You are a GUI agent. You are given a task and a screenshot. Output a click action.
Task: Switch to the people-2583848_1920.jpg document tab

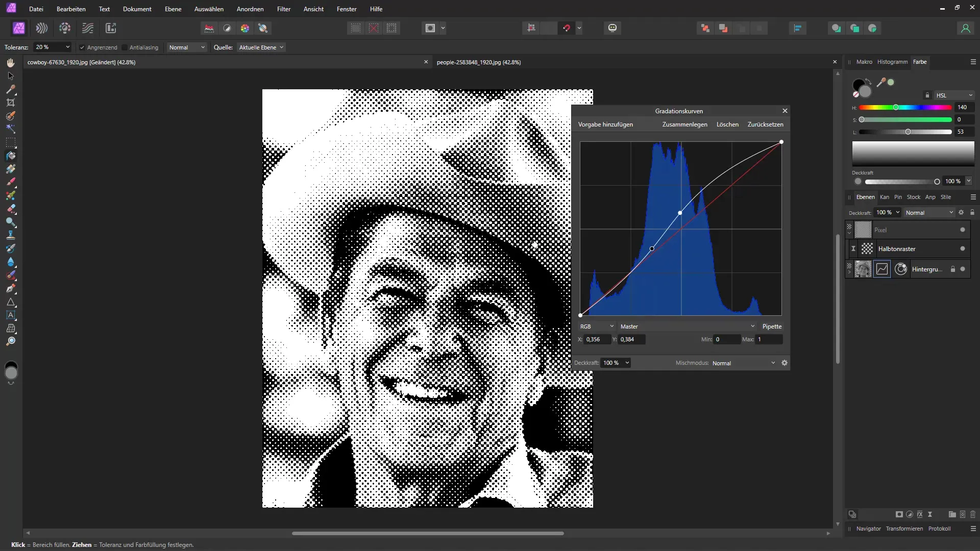[x=479, y=62]
